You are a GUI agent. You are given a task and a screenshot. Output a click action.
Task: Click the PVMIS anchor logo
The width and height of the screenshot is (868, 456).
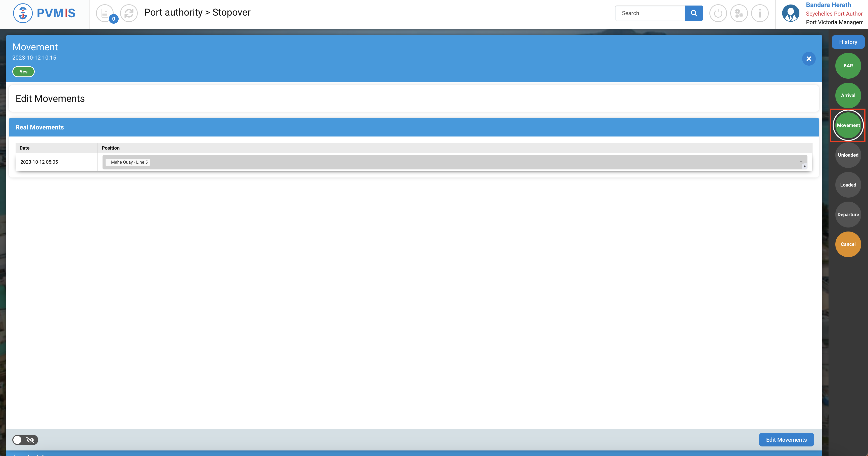pos(23,13)
